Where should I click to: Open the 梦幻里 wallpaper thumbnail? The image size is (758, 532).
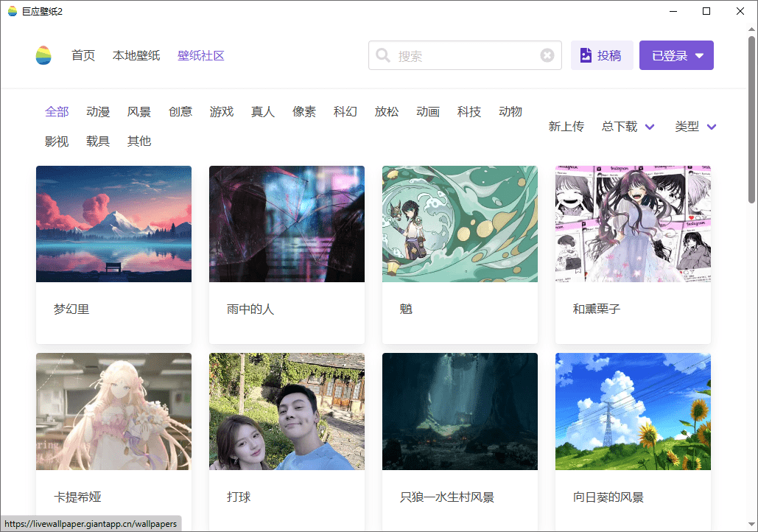(x=113, y=223)
